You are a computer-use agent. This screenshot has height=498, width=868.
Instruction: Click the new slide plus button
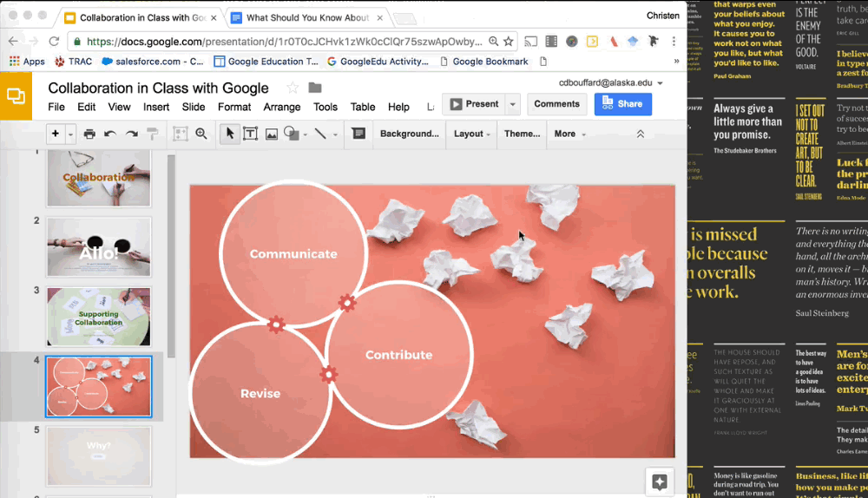tap(56, 134)
